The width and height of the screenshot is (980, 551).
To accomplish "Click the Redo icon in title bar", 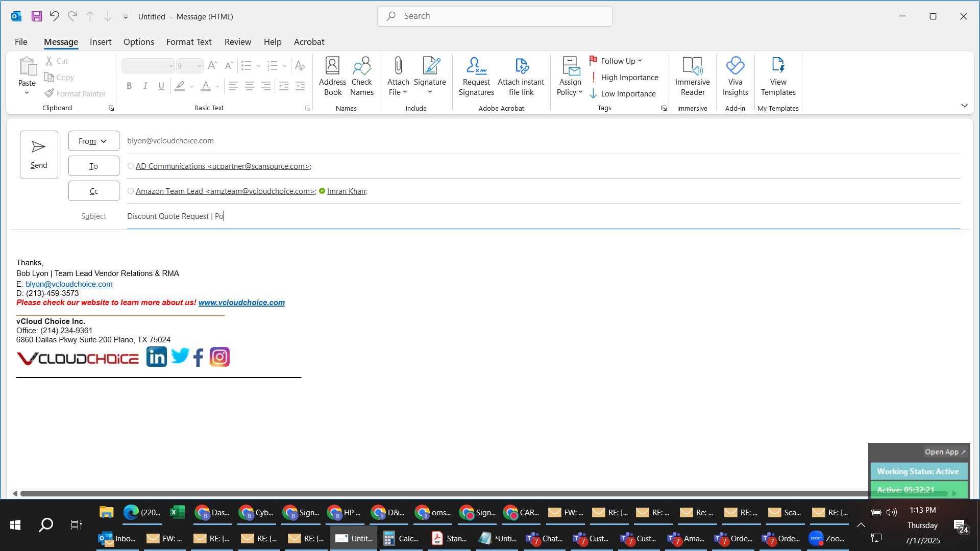I will coord(72,16).
